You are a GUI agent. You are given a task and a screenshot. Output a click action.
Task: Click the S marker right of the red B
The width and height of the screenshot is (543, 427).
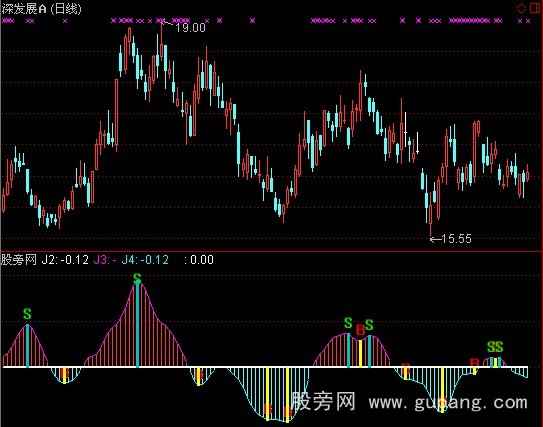click(x=369, y=325)
